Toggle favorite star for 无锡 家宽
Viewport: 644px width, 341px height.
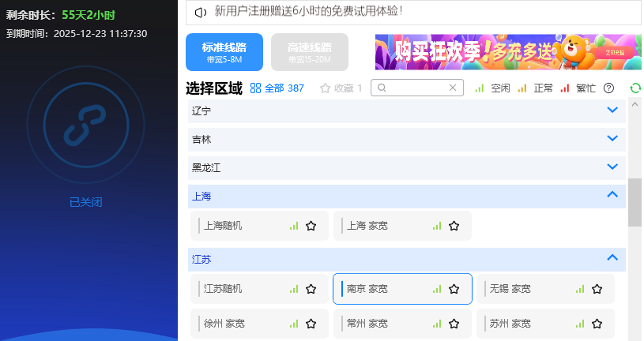click(597, 289)
